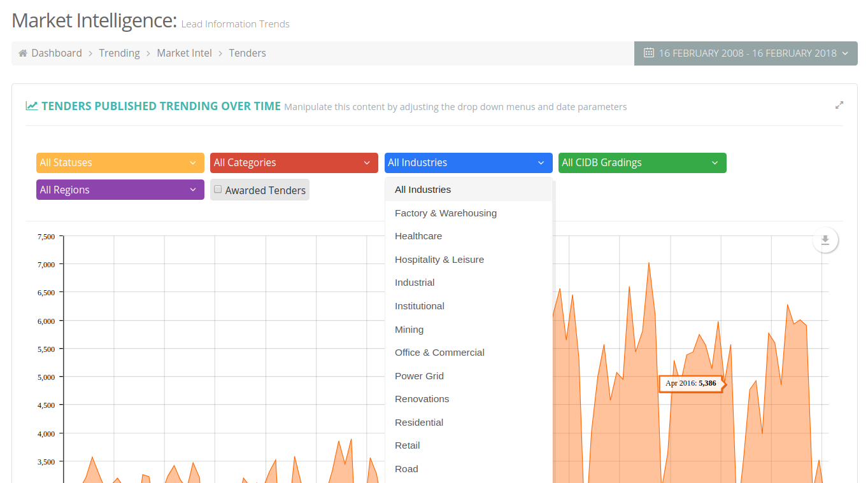Click the 3,500 y-axis label
The height and width of the screenshot is (483, 868).
tap(46, 462)
